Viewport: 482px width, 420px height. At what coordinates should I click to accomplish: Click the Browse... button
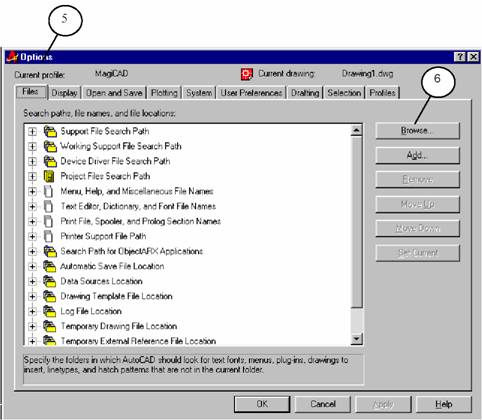tap(417, 131)
